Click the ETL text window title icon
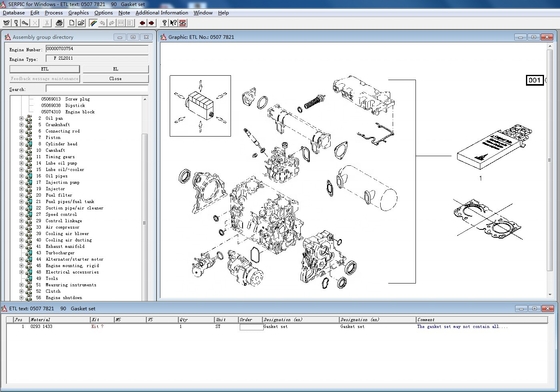Image resolution: width=560 pixels, height=392 pixels. coord(5,308)
